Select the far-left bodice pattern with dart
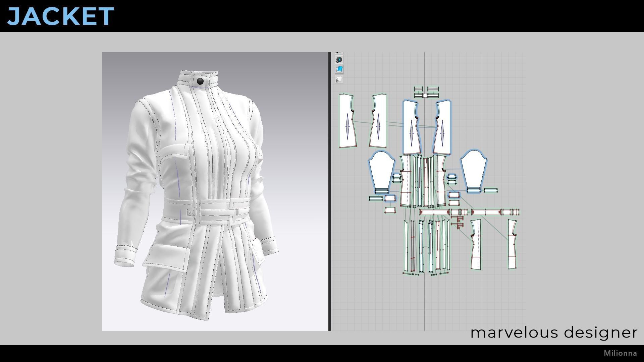 (348, 121)
